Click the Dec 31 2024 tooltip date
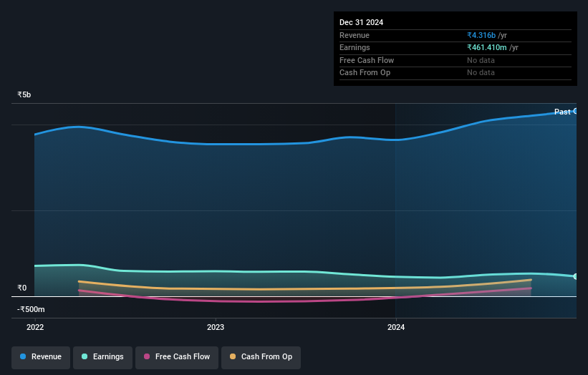This screenshot has height=375, width=588. coord(361,22)
